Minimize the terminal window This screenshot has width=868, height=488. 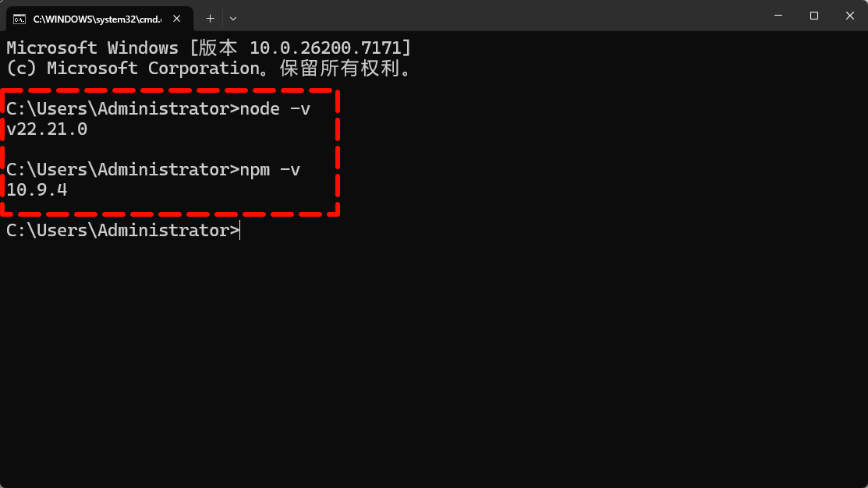tap(778, 16)
